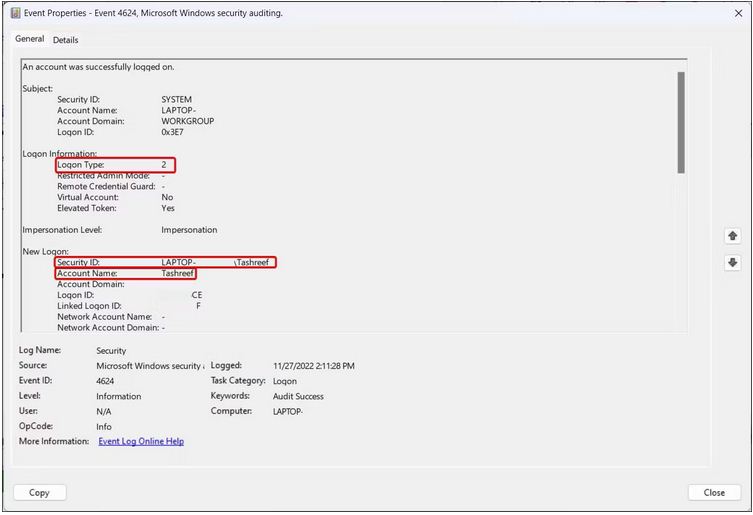Click the Computer value LAPTOP-
753x515 pixels.
[x=288, y=411]
